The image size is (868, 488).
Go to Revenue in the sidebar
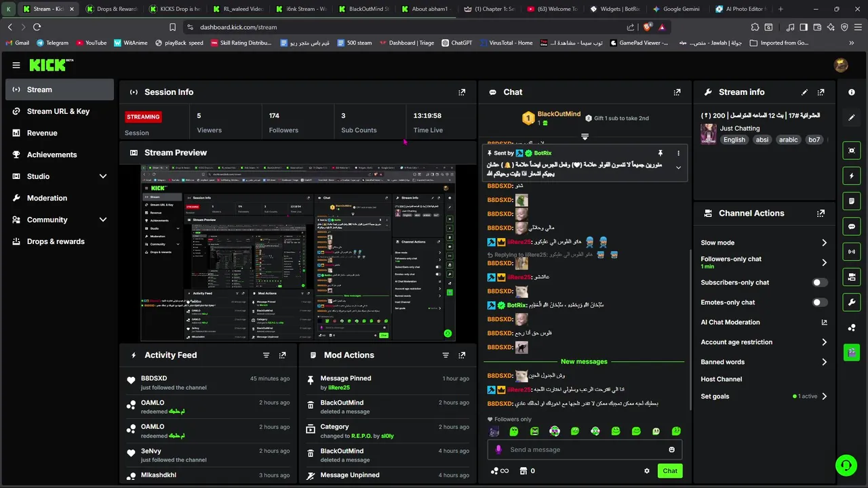tap(60, 133)
